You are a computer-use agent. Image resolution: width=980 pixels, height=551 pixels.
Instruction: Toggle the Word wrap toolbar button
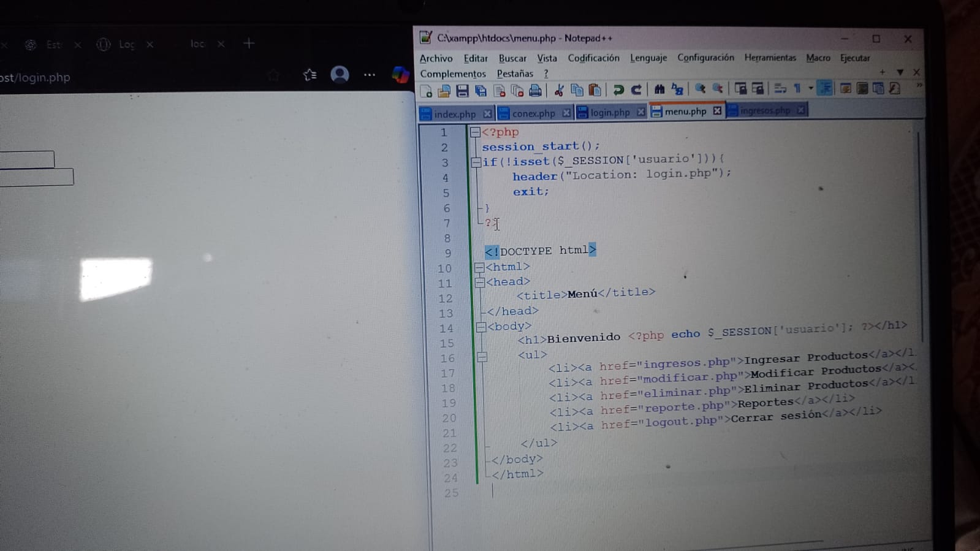(x=780, y=88)
